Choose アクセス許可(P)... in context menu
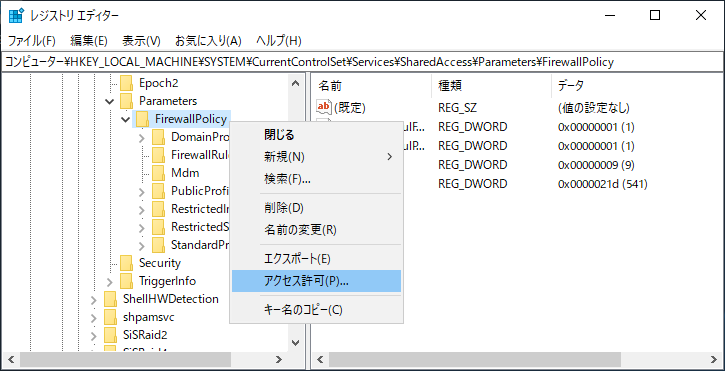Viewport: 725px width, 371px height. (316, 281)
